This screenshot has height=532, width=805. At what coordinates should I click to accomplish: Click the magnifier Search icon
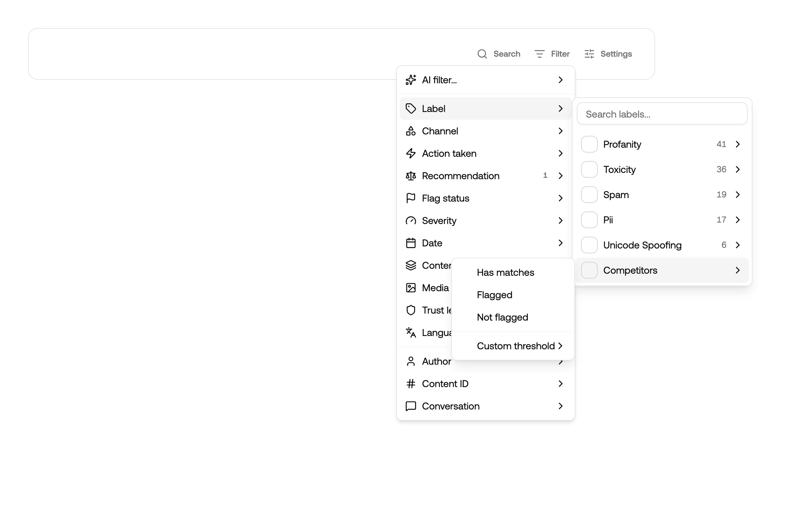click(x=482, y=54)
